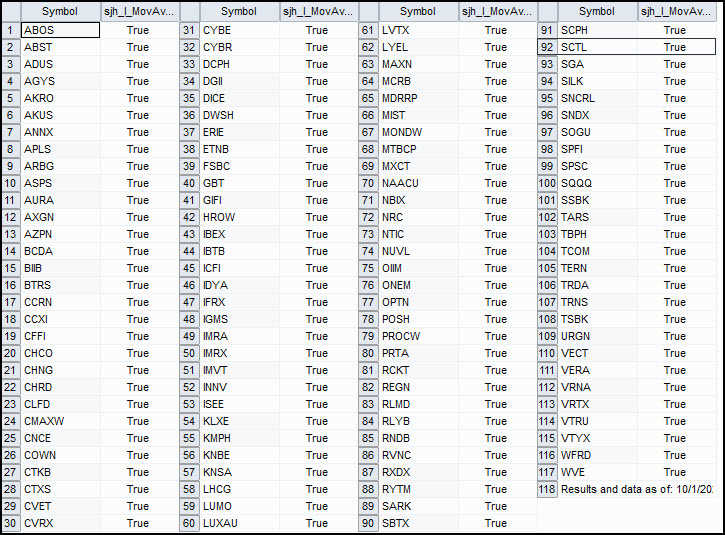Click row number 1 header
Viewport: 725px width, 535px height.
11,30
